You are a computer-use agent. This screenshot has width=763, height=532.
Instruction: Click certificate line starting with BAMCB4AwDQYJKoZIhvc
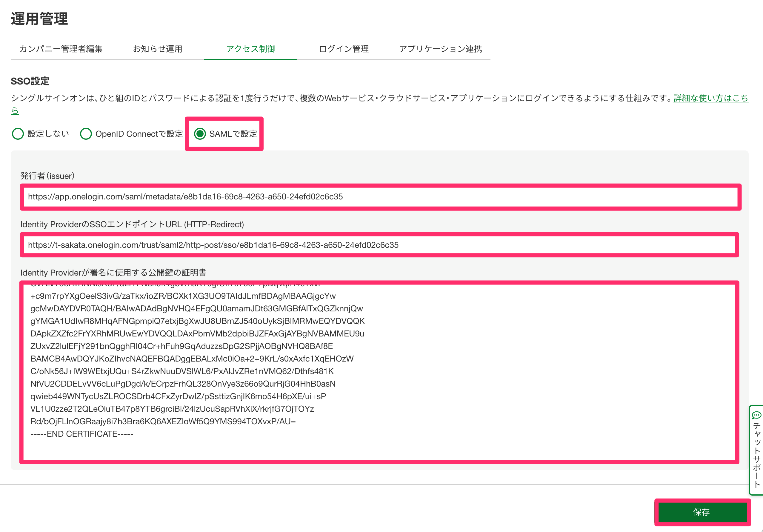(192, 359)
